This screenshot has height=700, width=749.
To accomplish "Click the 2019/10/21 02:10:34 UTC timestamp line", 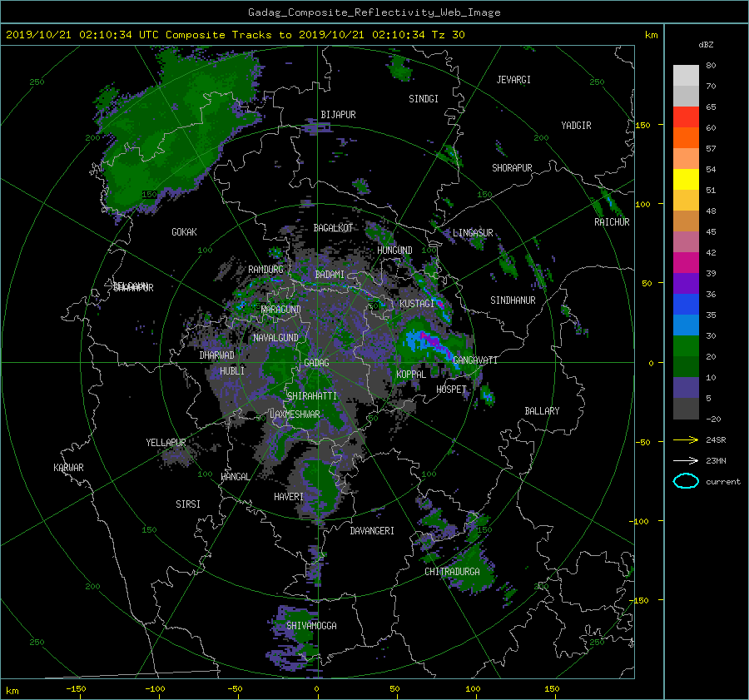I will (x=235, y=34).
